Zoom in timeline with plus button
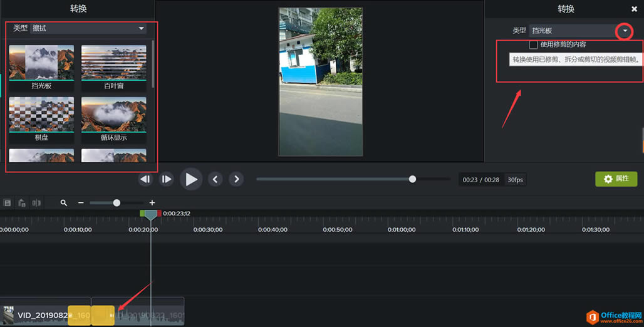 152,202
